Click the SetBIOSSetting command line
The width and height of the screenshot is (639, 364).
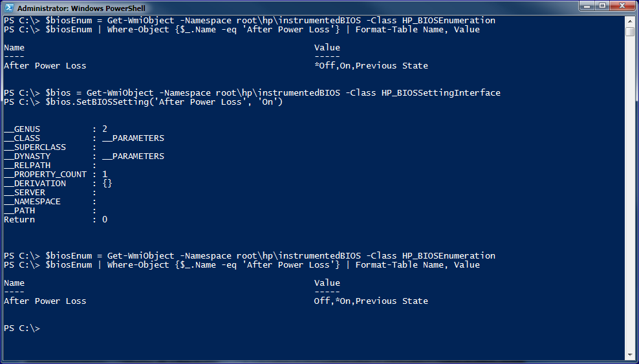click(143, 102)
